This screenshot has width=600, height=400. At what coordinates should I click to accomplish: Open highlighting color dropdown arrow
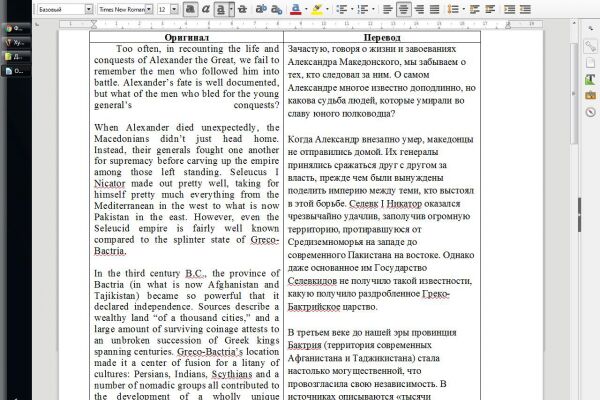pyautogui.click(x=328, y=9)
